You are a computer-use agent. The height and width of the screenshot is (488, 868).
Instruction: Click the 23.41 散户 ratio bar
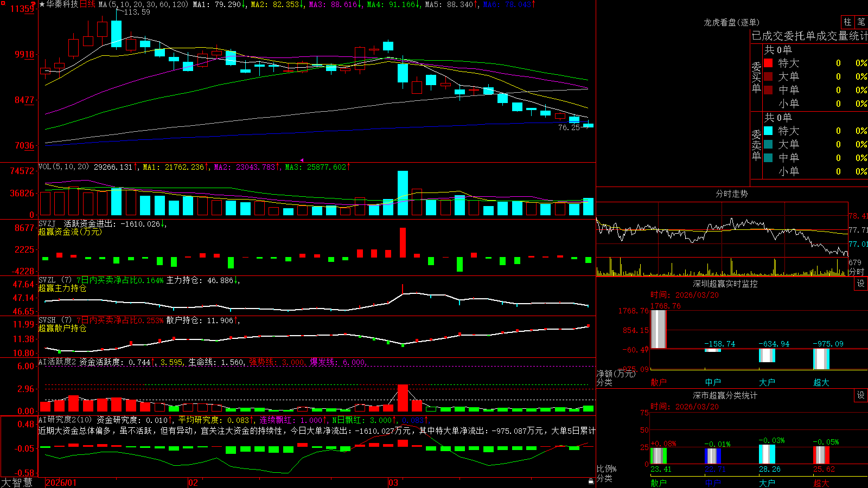pos(659,456)
